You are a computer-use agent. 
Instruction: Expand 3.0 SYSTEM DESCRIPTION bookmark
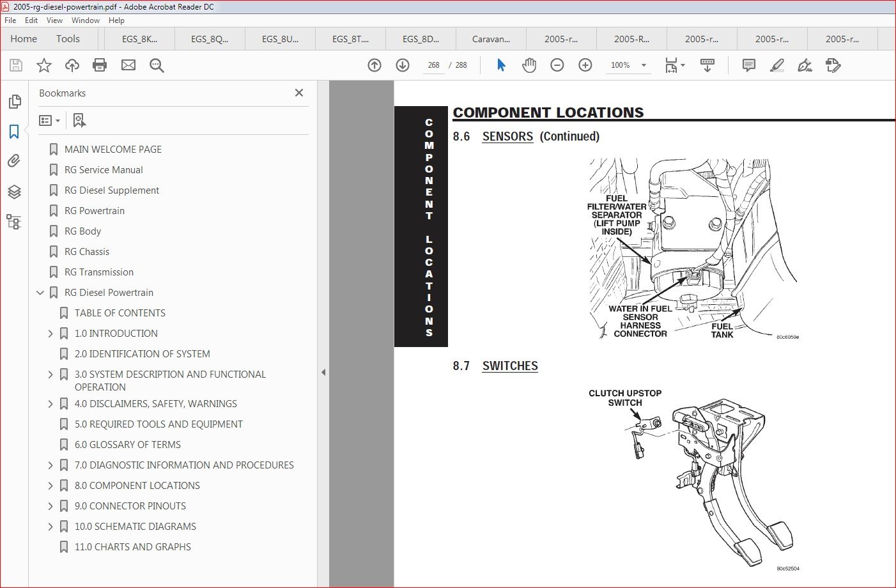coord(50,375)
